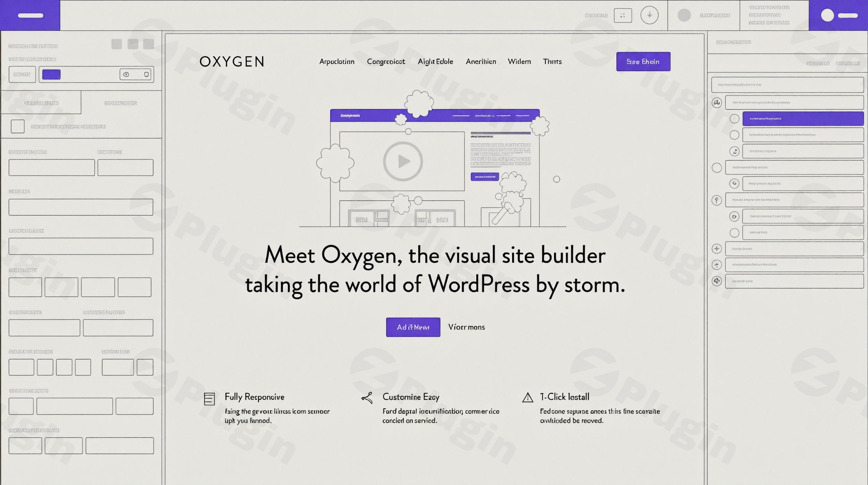The height and width of the screenshot is (485, 868).
Task: Click the pinwheel icon beside the last structure row
Action: pyautogui.click(x=717, y=281)
